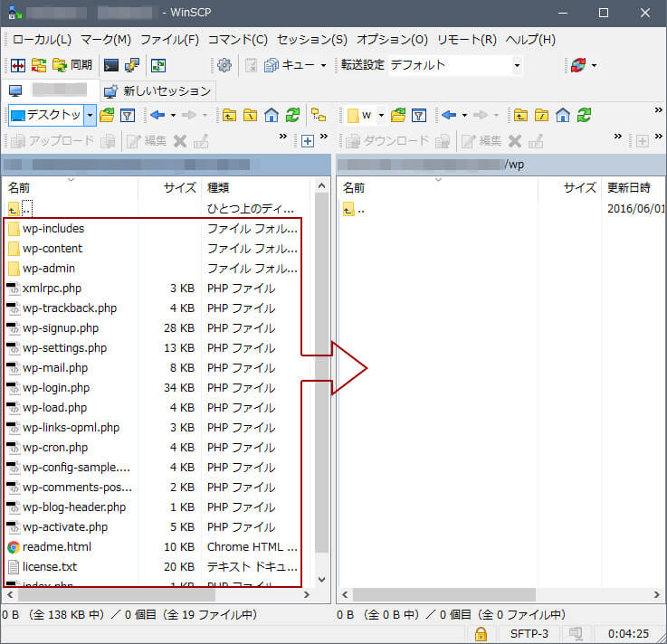This screenshot has width=667, height=644.
Task: Go to remote parent directory icon
Action: (x=520, y=115)
